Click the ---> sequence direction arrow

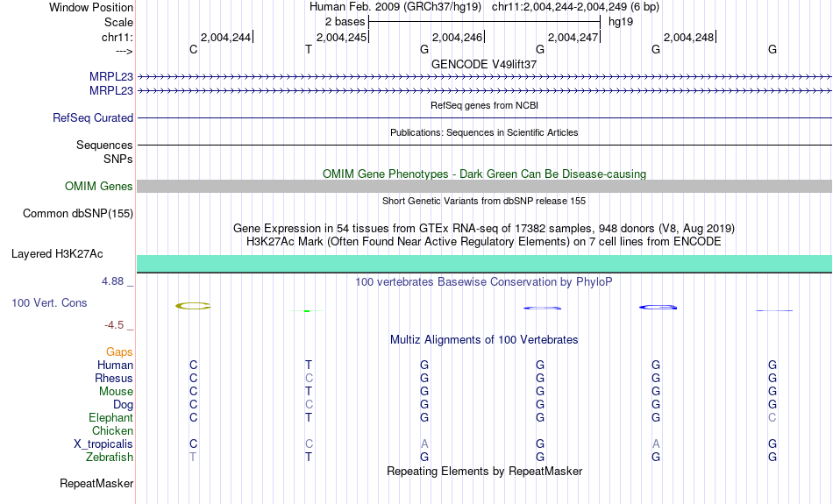(124, 51)
